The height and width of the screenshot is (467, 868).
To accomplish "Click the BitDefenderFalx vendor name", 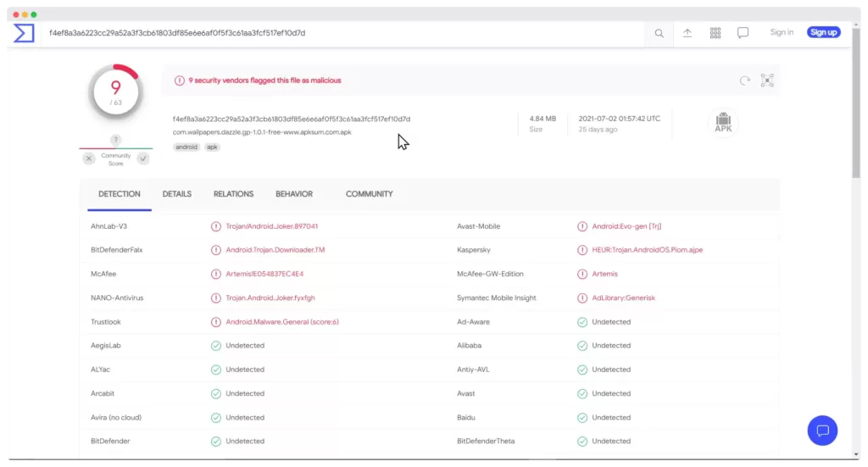I will (x=117, y=250).
